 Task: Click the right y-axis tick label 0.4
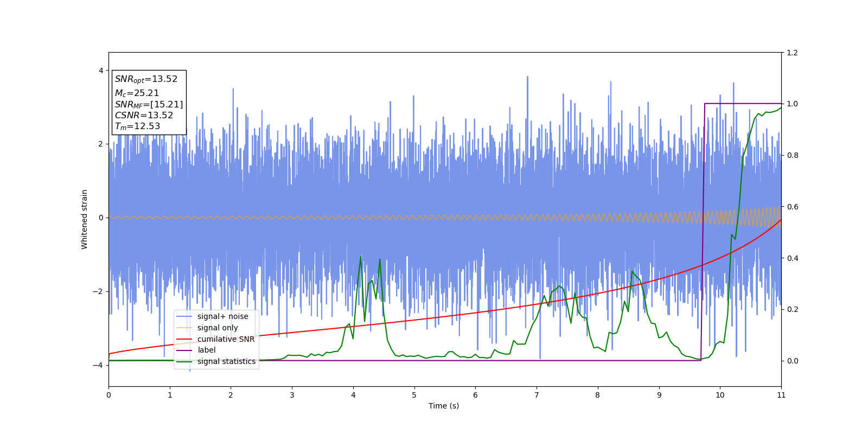pyautogui.click(x=792, y=258)
